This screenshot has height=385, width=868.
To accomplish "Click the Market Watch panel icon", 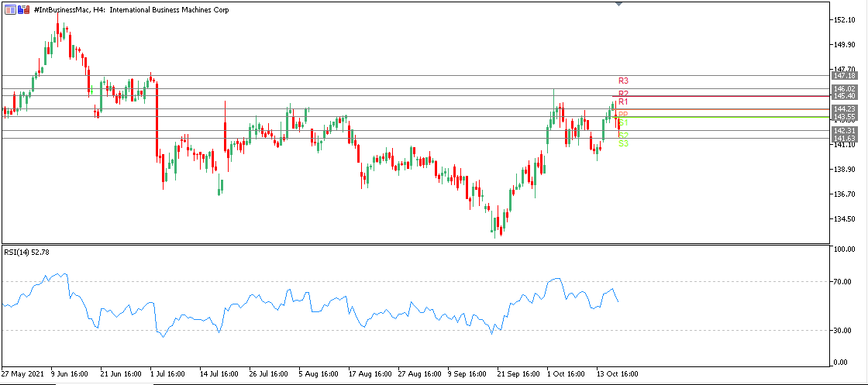I will pos(10,9).
